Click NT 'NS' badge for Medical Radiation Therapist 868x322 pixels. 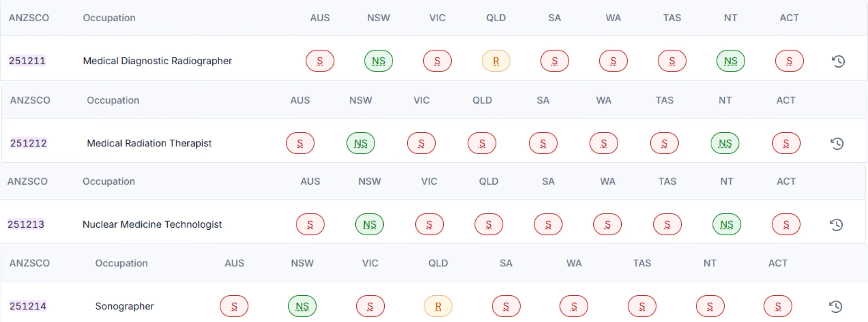(725, 143)
